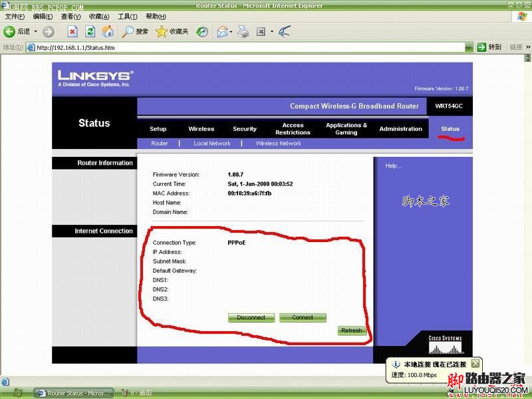Open Edit button dropdown arrow
This screenshot has height=399, width=532.
272,31
